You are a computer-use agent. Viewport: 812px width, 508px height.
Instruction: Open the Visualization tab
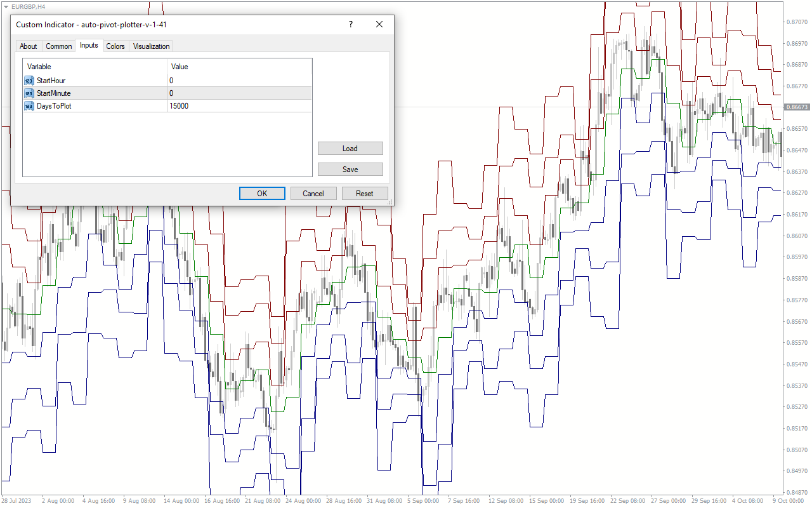tap(151, 46)
